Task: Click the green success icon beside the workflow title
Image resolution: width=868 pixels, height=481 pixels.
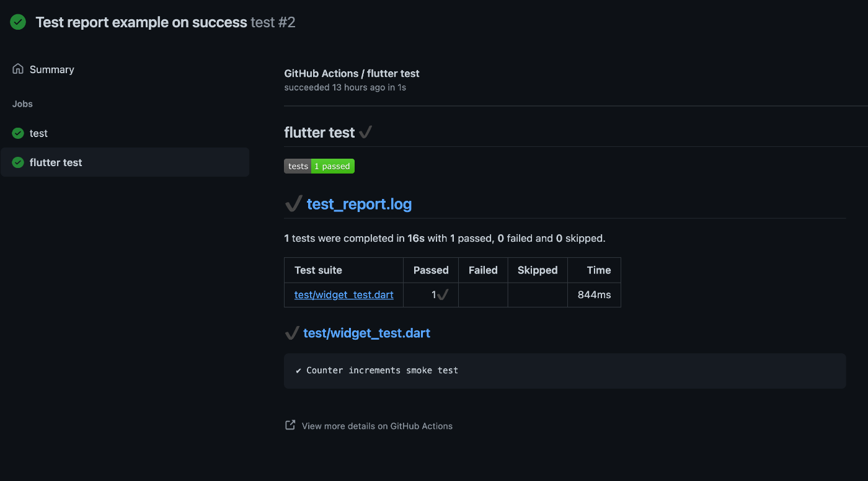Action: (x=18, y=22)
